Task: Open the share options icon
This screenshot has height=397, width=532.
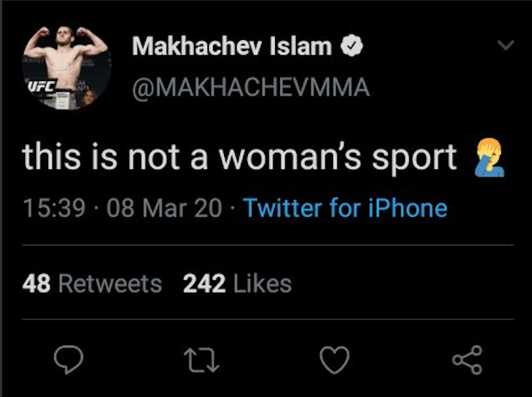Action: tap(466, 360)
